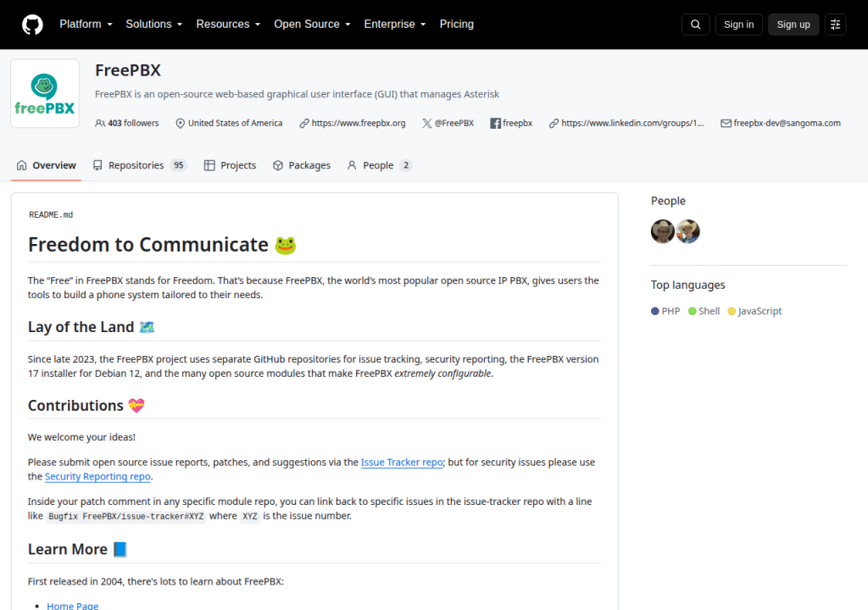The width and height of the screenshot is (868, 610).
Task: Click the README.md file label
Action: point(51,215)
